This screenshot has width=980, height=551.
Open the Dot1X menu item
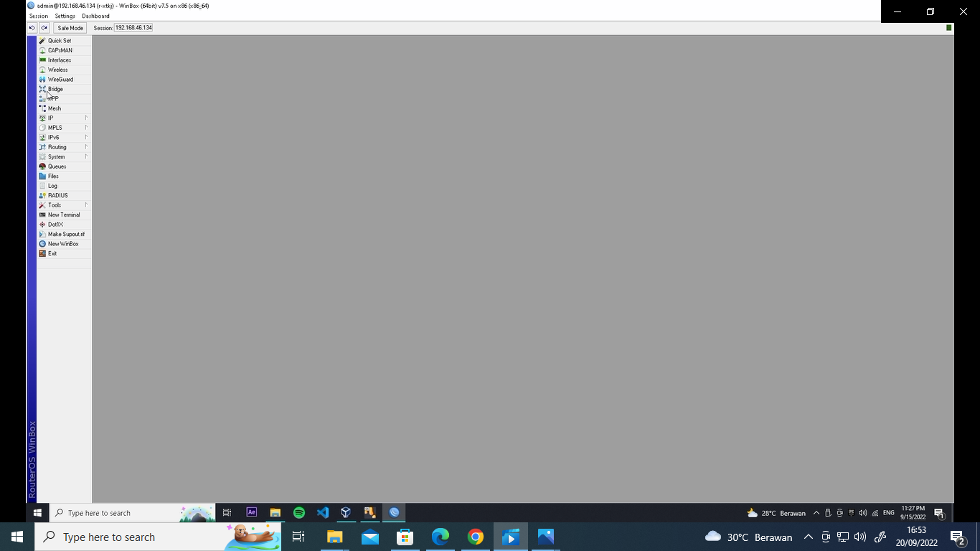point(64,225)
